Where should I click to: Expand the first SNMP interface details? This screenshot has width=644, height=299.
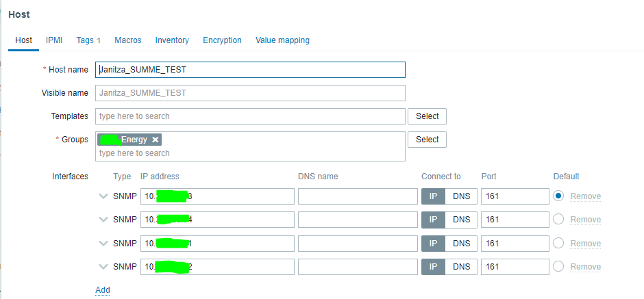click(103, 196)
